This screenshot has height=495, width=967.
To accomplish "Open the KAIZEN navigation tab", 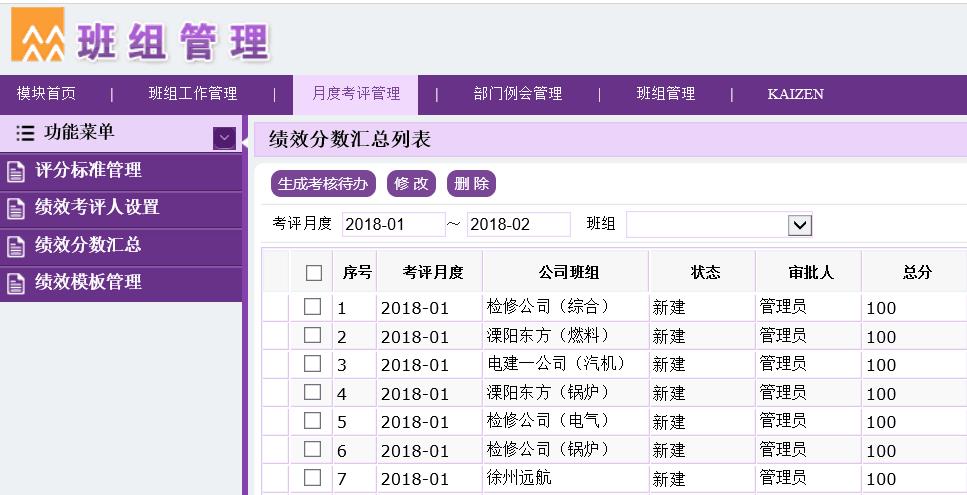I will click(795, 94).
